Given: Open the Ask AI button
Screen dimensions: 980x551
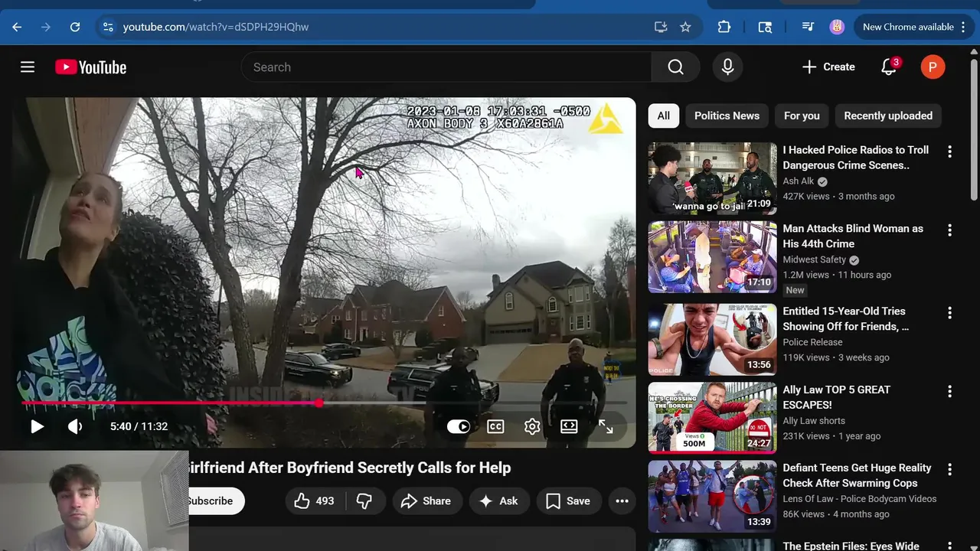Looking at the screenshot, I should tap(499, 501).
